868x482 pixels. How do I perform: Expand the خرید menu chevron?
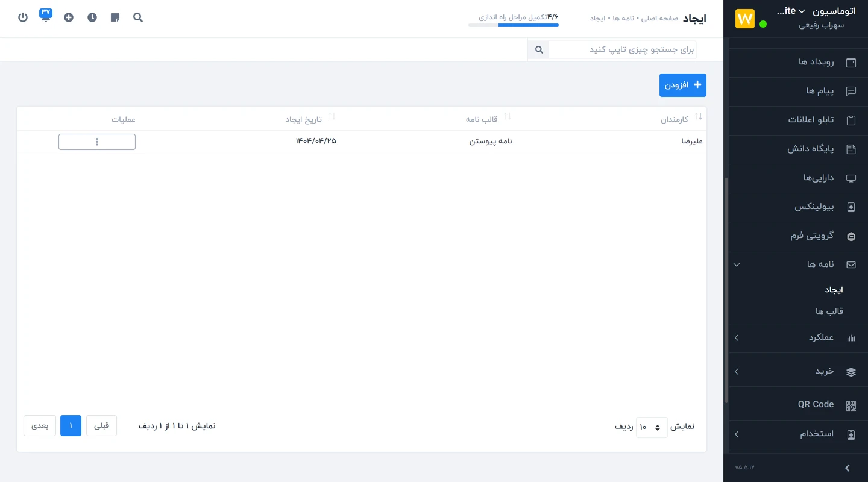(x=737, y=372)
